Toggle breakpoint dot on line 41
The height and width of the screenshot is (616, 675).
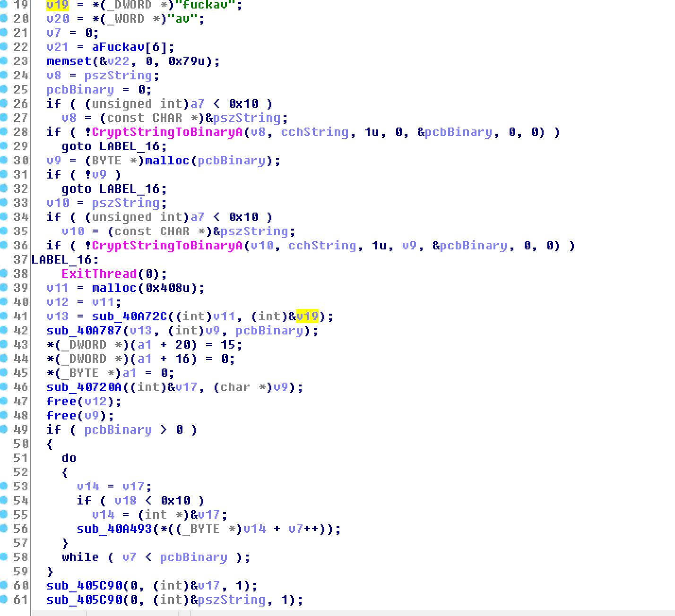click(x=4, y=316)
